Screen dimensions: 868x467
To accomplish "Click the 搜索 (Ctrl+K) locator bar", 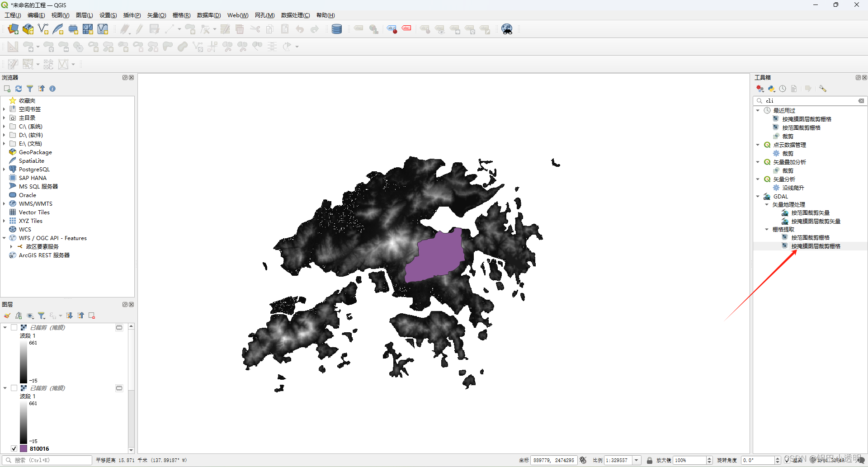I will pos(47,460).
